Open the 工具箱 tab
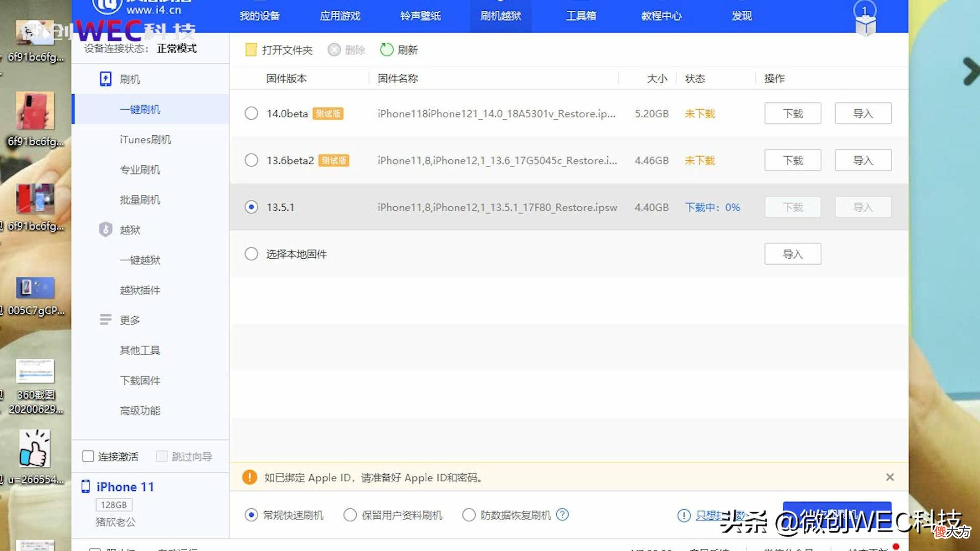 [x=581, y=16]
